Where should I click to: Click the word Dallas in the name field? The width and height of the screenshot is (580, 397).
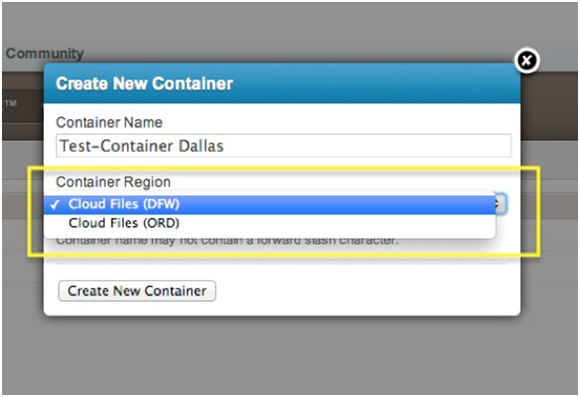click(201, 146)
